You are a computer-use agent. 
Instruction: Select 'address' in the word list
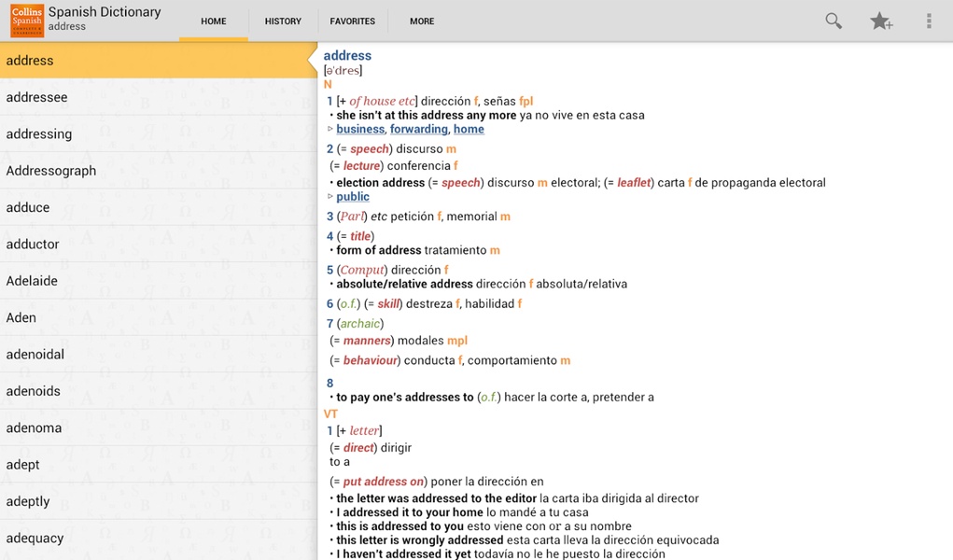tap(159, 60)
